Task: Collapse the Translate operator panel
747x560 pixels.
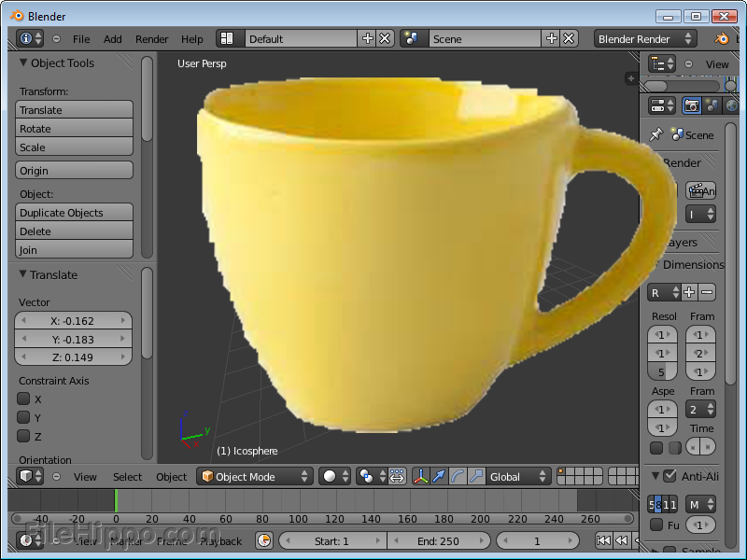Action: point(22,274)
